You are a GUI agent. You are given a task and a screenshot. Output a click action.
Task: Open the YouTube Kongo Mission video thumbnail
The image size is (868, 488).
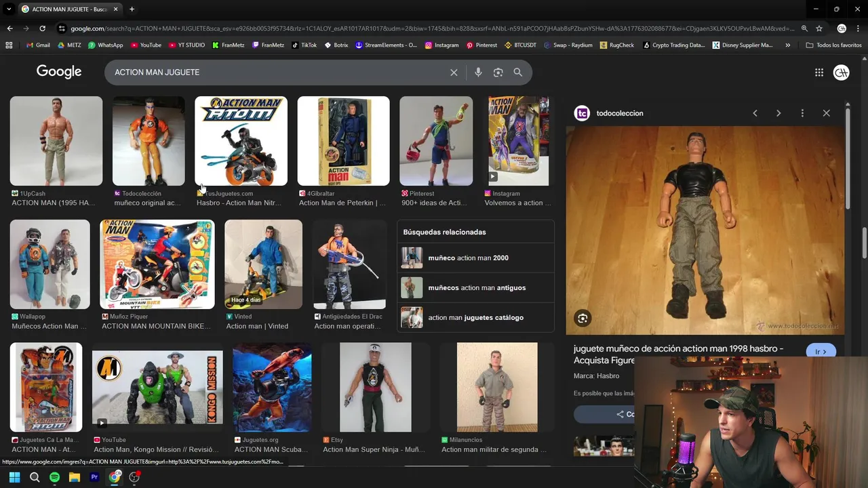pos(157,388)
